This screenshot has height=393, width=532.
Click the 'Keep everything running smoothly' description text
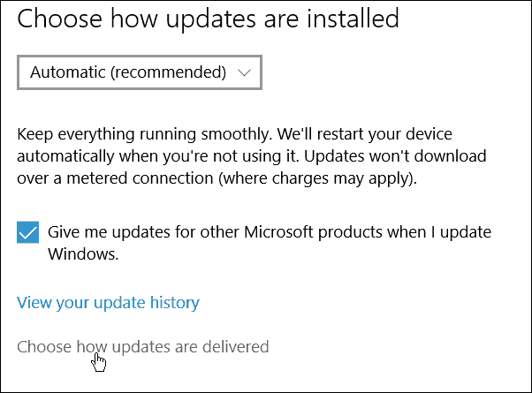point(252,156)
